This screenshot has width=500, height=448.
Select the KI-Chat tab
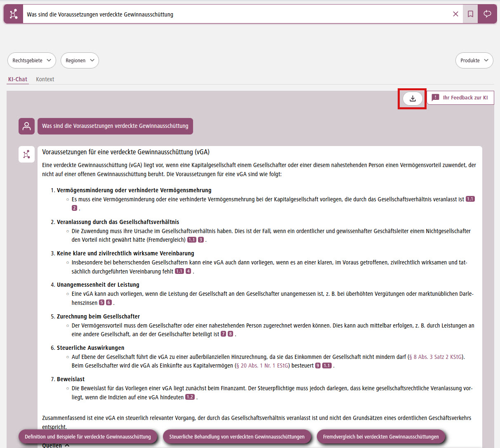click(18, 79)
